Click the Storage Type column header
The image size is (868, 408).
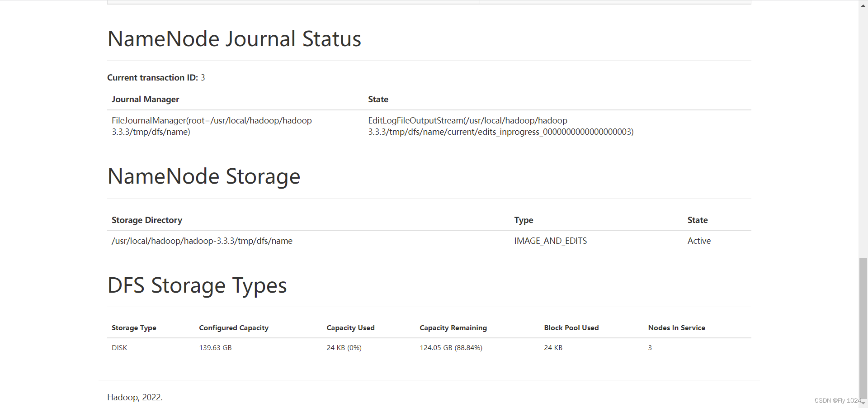pos(134,327)
